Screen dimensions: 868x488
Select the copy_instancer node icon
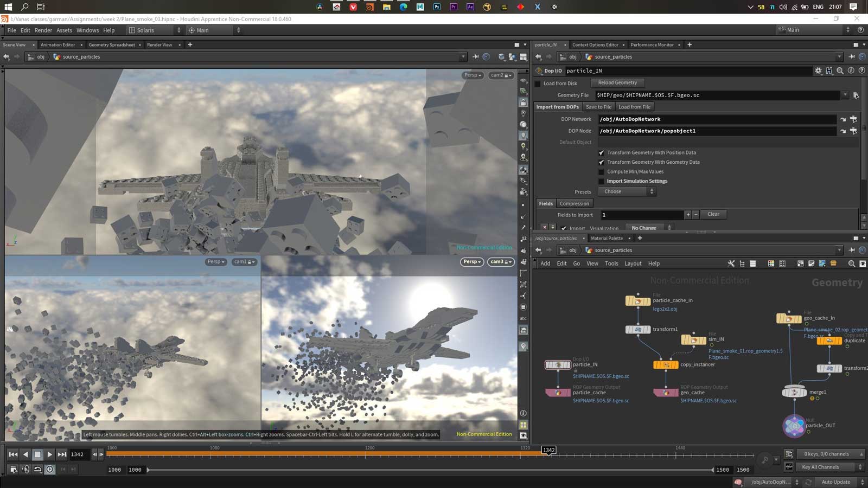(666, 365)
